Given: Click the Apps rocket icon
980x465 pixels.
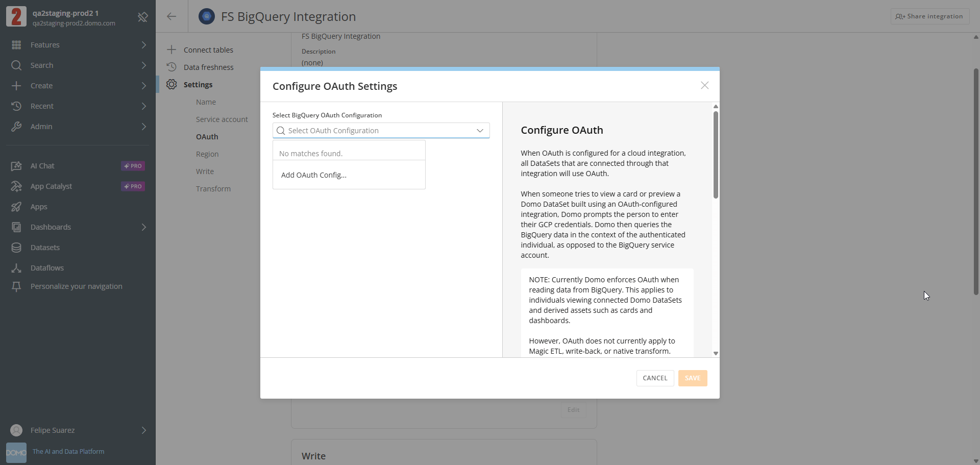Looking at the screenshot, I should (16, 207).
